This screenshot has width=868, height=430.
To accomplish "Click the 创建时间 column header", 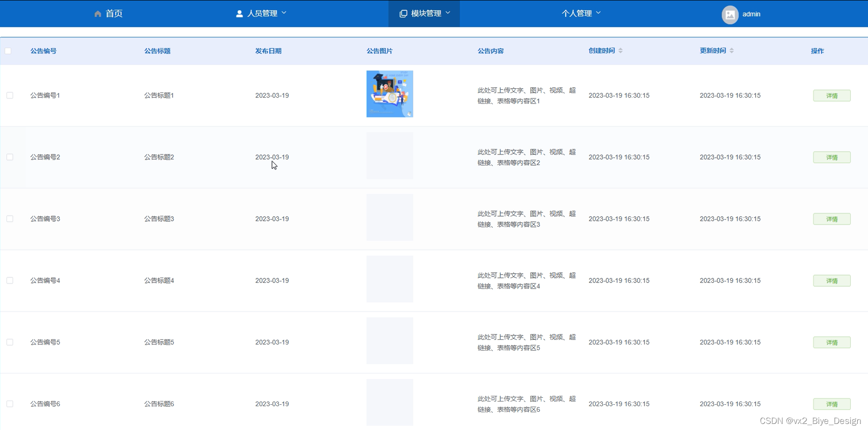I will click(x=602, y=50).
